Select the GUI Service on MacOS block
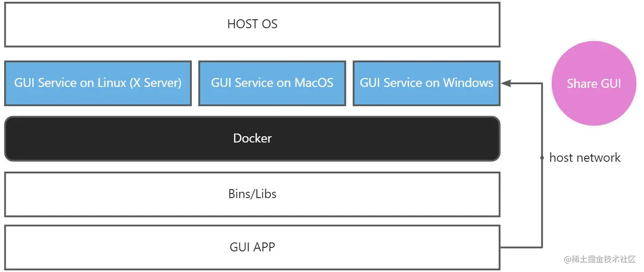The image size is (644, 272). (x=272, y=83)
